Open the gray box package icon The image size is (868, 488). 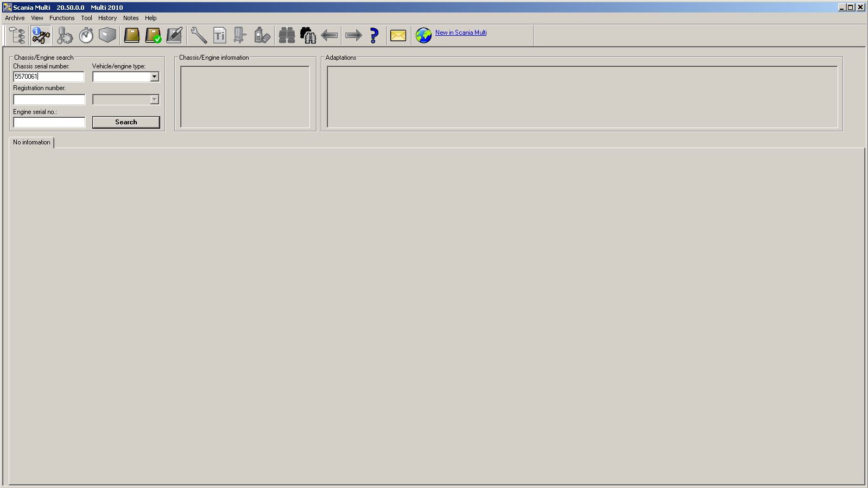[x=107, y=35]
